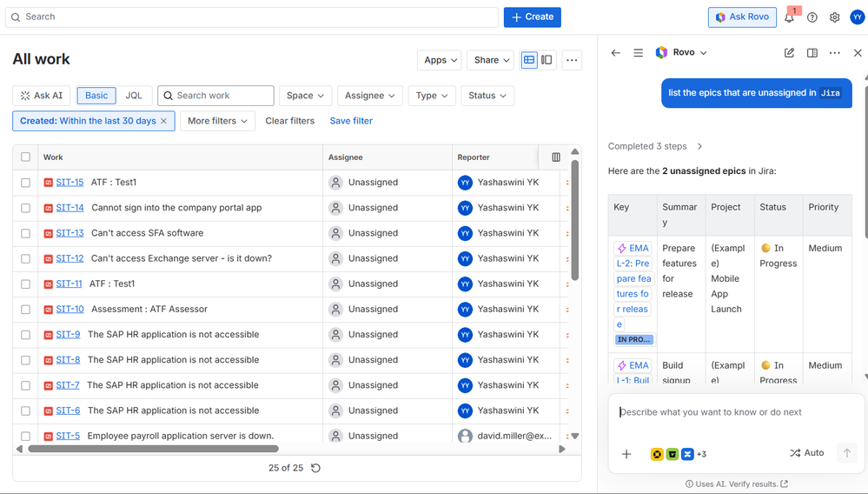
Task: Open the settings gear icon
Action: point(834,17)
